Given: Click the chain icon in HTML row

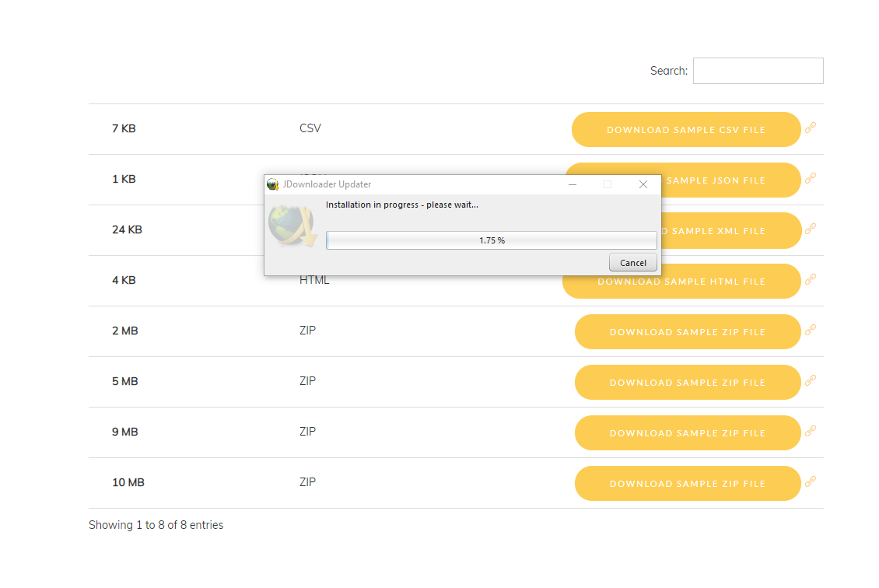Looking at the screenshot, I should tap(811, 279).
